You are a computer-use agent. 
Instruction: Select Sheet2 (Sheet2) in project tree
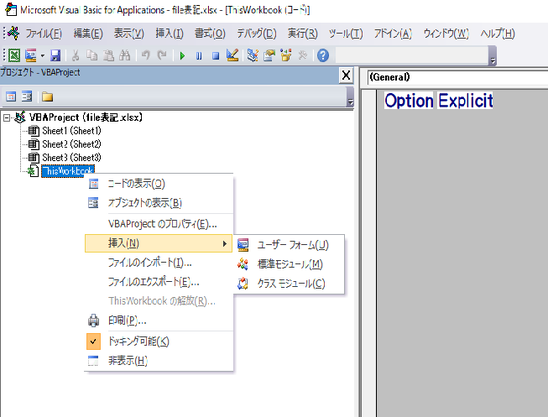pyautogui.click(x=72, y=144)
